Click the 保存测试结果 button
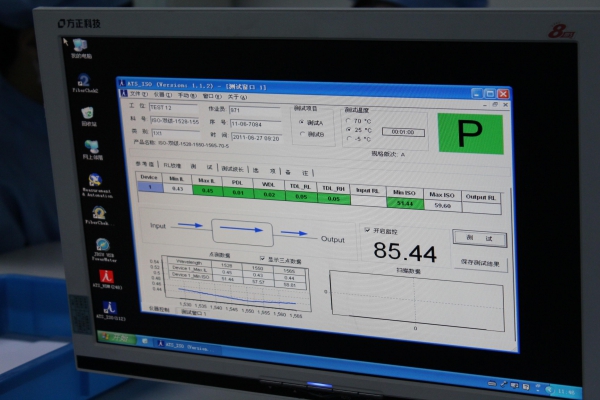The width and height of the screenshot is (600, 400). [x=480, y=263]
